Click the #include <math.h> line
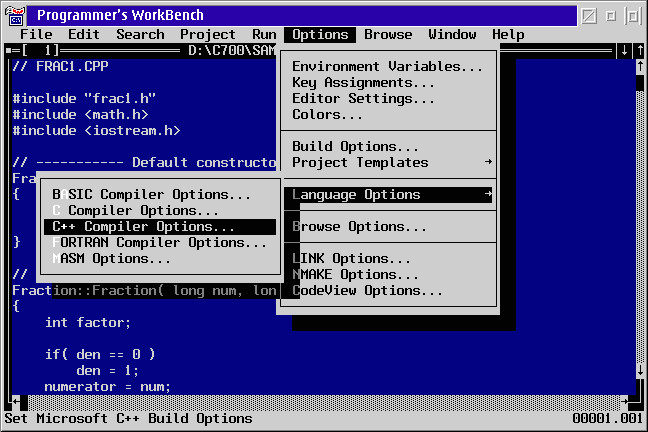Image resolution: width=648 pixels, height=432 pixels. click(x=80, y=115)
